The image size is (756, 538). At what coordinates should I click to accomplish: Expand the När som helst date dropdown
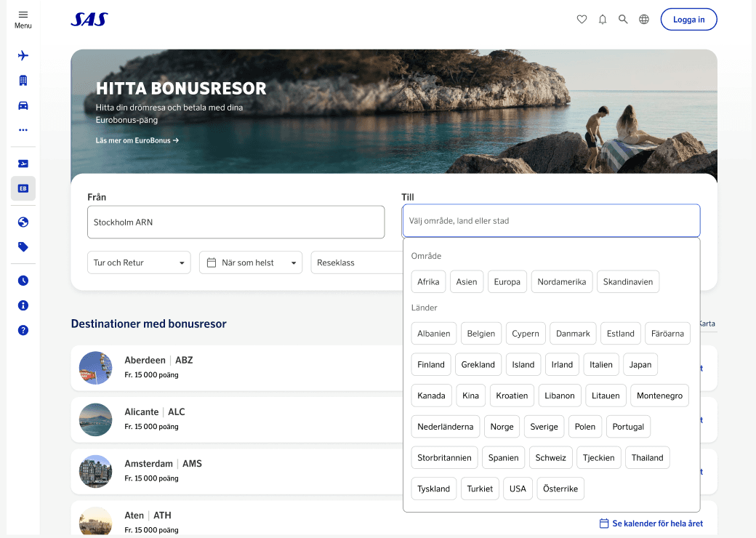point(251,262)
